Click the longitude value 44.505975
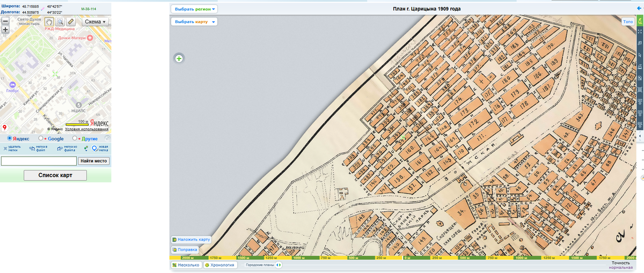Viewport: 644px width, 273px height. click(31, 11)
